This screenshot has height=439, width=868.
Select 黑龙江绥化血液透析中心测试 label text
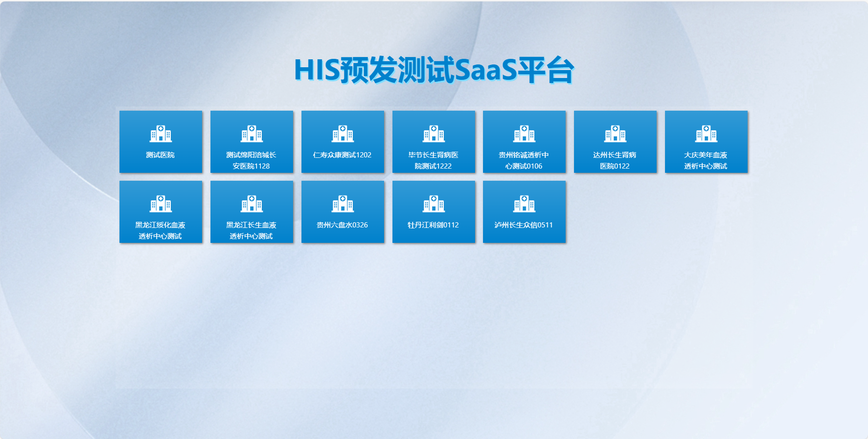161,231
